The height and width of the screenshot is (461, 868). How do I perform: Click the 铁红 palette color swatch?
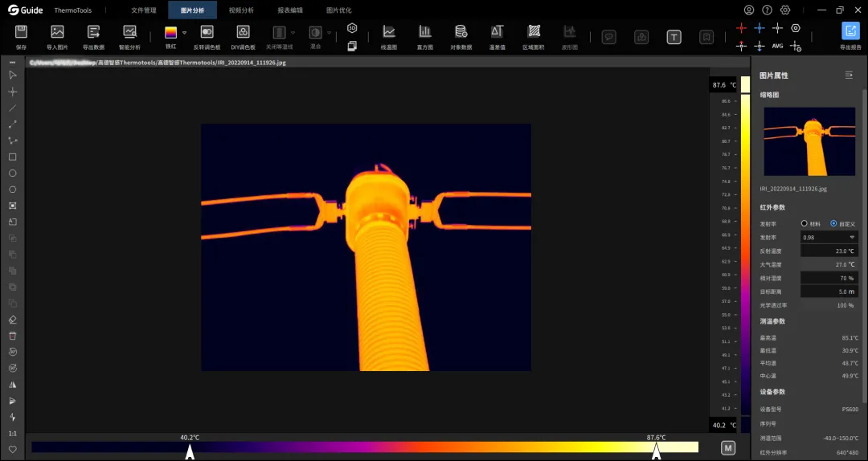(170, 33)
